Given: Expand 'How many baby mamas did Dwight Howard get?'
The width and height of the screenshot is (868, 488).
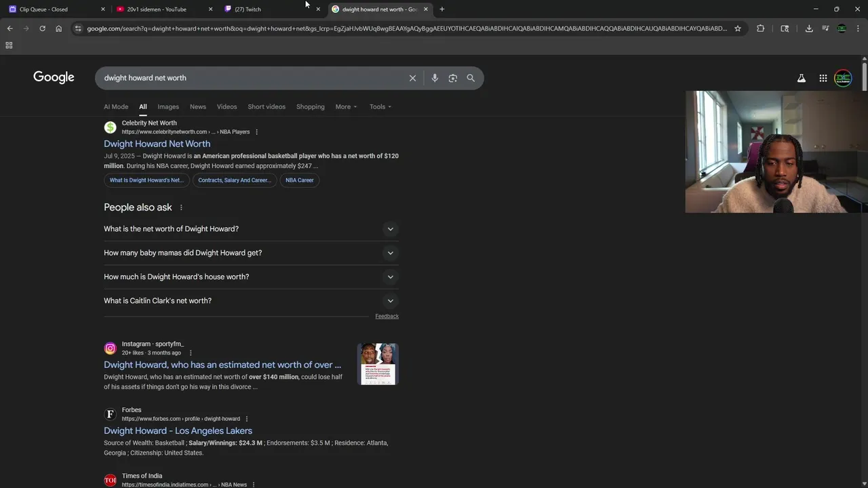Looking at the screenshot, I should pyautogui.click(x=251, y=253).
